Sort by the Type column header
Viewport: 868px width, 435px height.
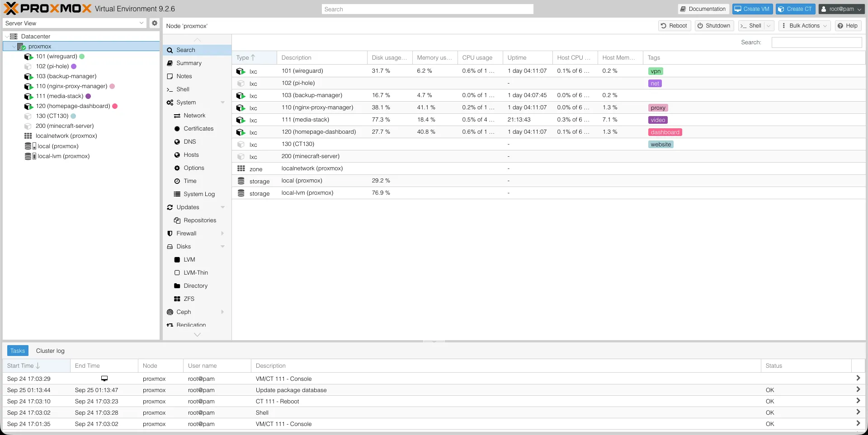pyautogui.click(x=254, y=58)
